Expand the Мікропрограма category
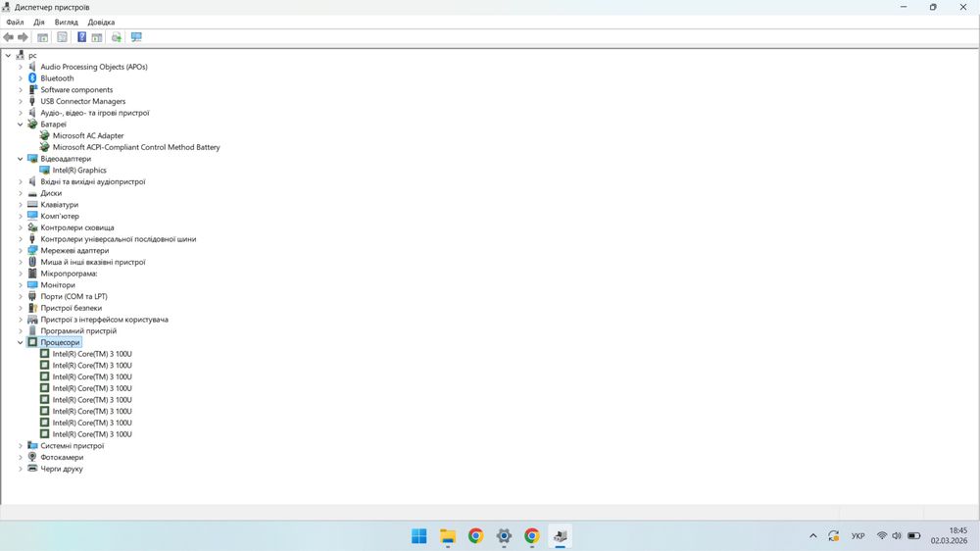The image size is (980, 551). click(20, 274)
